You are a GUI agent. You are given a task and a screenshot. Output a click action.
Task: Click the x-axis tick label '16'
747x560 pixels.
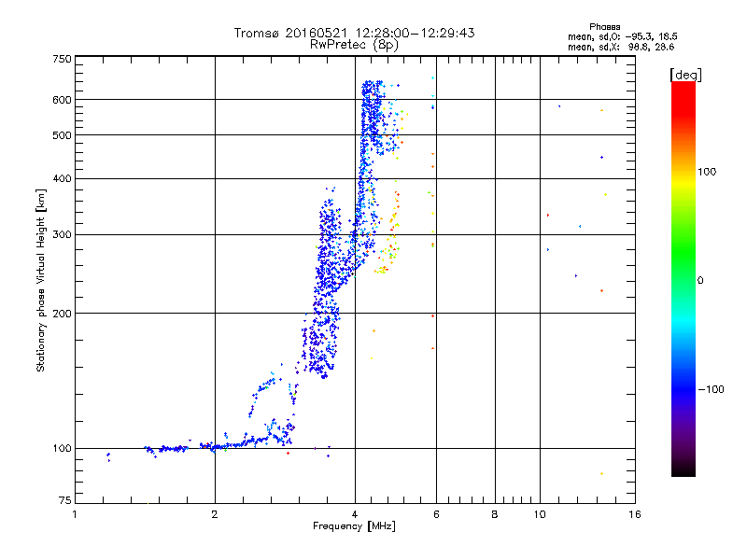[635, 514]
